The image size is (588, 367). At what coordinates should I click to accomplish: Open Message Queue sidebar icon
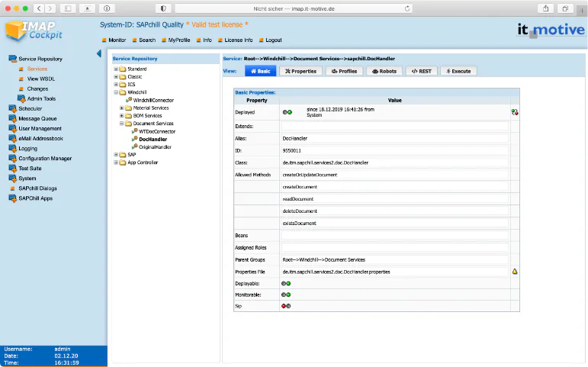pos(12,118)
